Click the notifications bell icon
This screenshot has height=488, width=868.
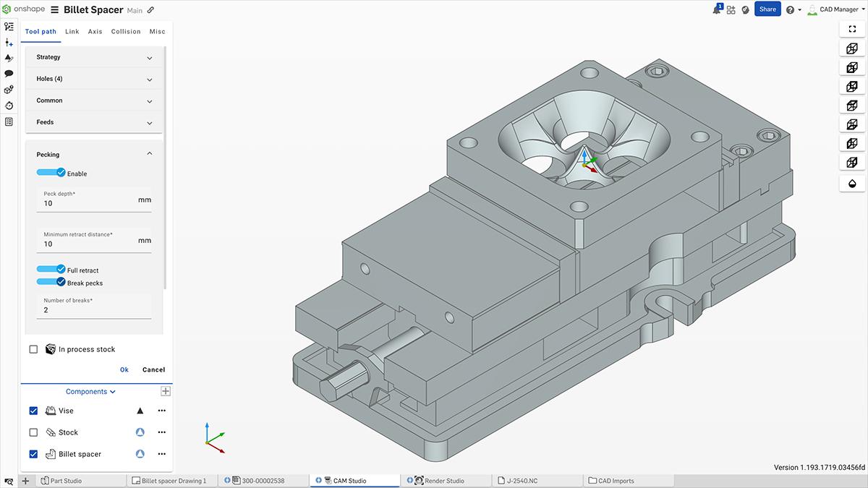click(x=717, y=9)
